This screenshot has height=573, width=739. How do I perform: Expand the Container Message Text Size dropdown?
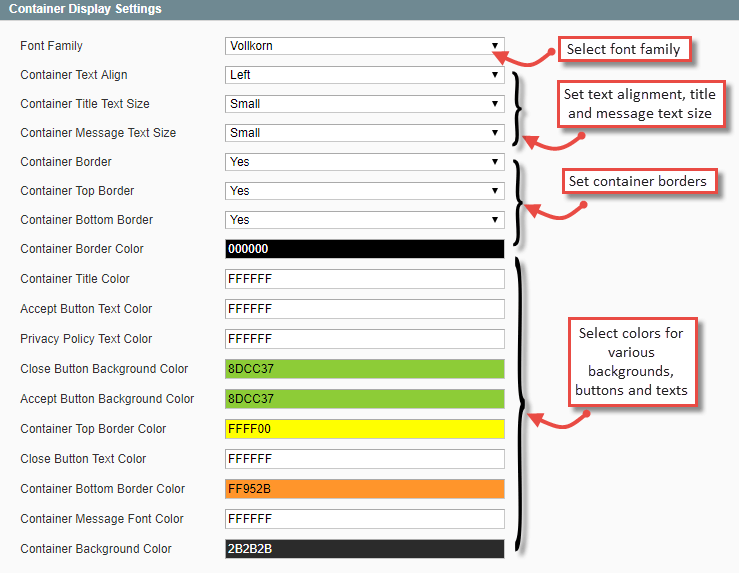pos(365,133)
